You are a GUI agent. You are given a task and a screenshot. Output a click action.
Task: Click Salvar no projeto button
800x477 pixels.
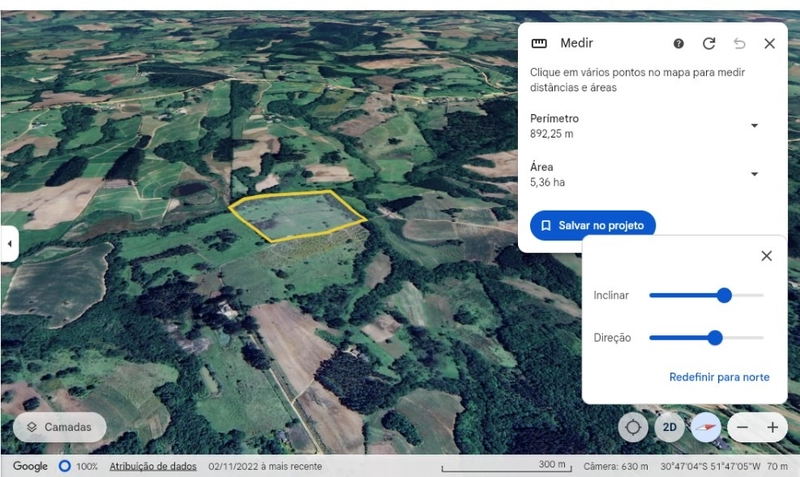(x=592, y=225)
